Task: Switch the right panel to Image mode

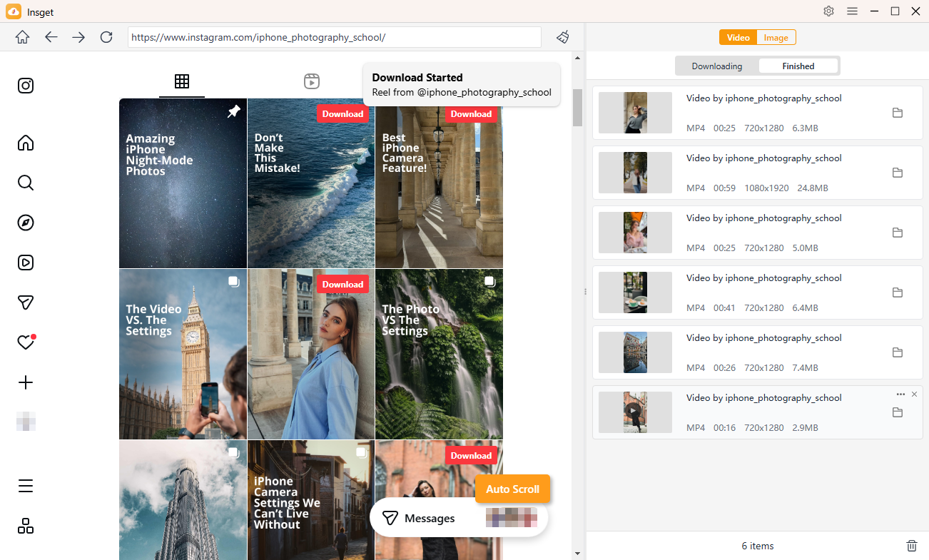Action: (x=776, y=37)
